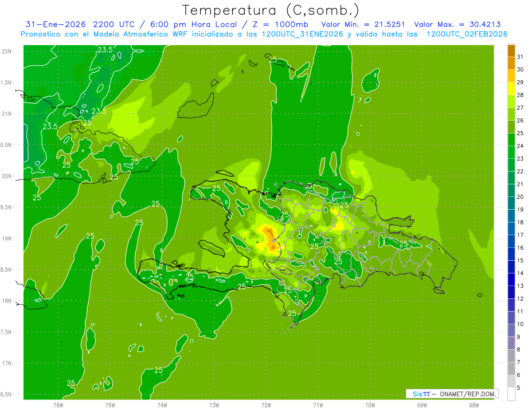The width and height of the screenshot is (532, 411).
Task: Select the 'Valor Max. = 30.4213' readout
Action: pyautogui.click(x=458, y=24)
